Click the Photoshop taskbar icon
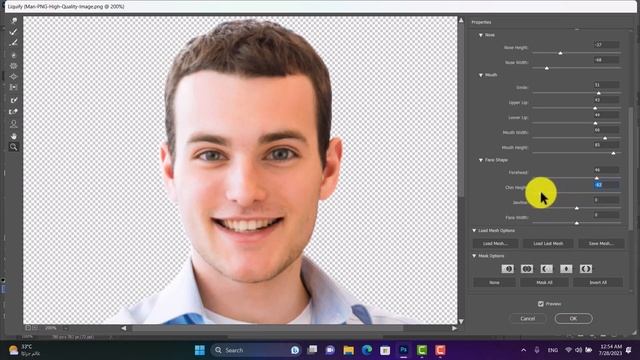 coord(404,350)
